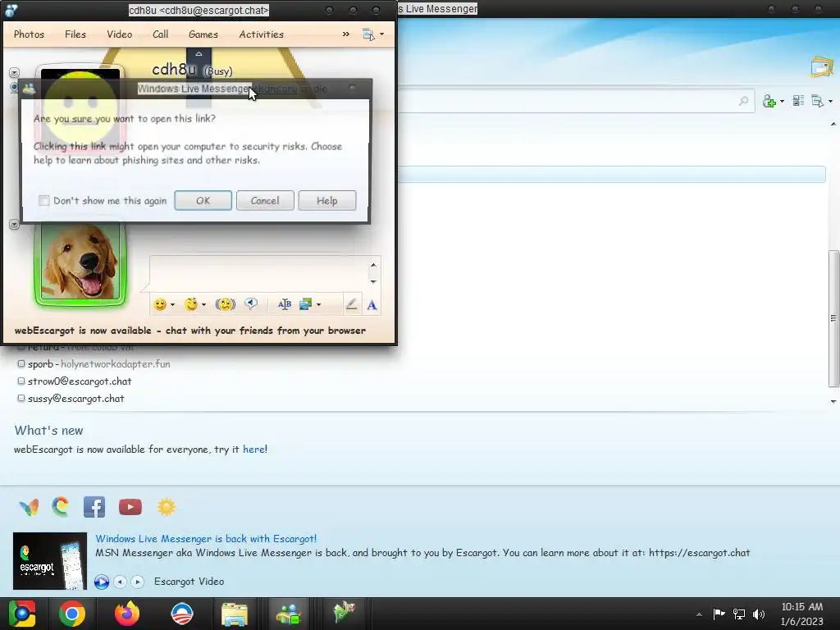
Task: Select contact "sporb" in the list
Action: [94, 363]
